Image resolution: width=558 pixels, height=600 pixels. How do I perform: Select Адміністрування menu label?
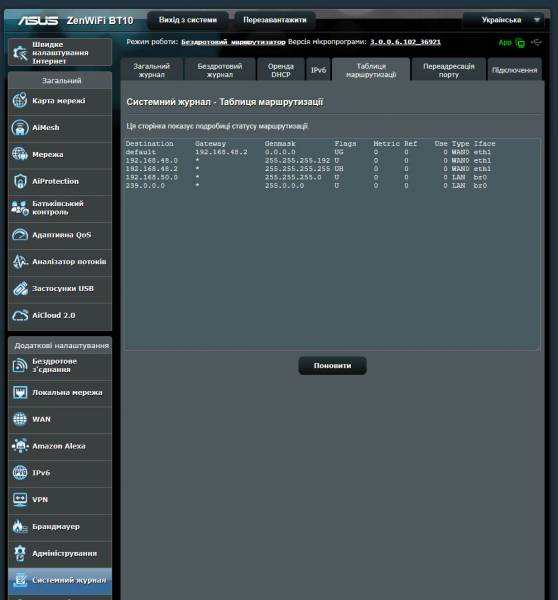pyautogui.click(x=64, y=553)
